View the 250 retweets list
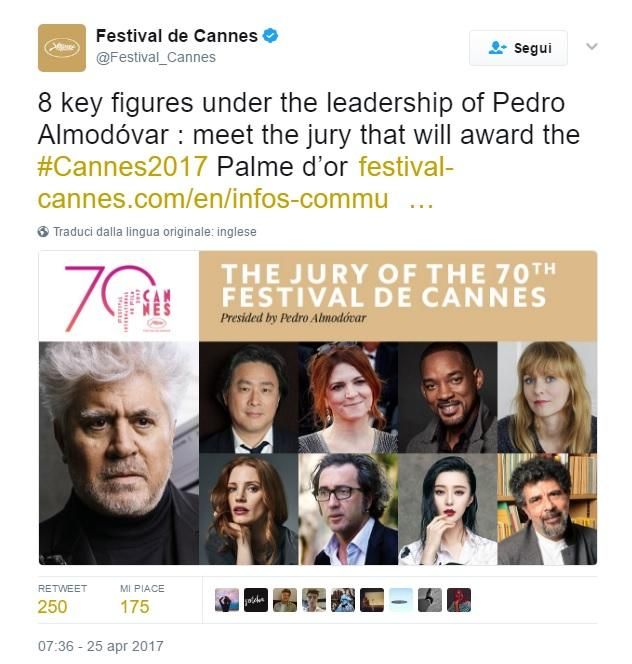 (53, 606)
